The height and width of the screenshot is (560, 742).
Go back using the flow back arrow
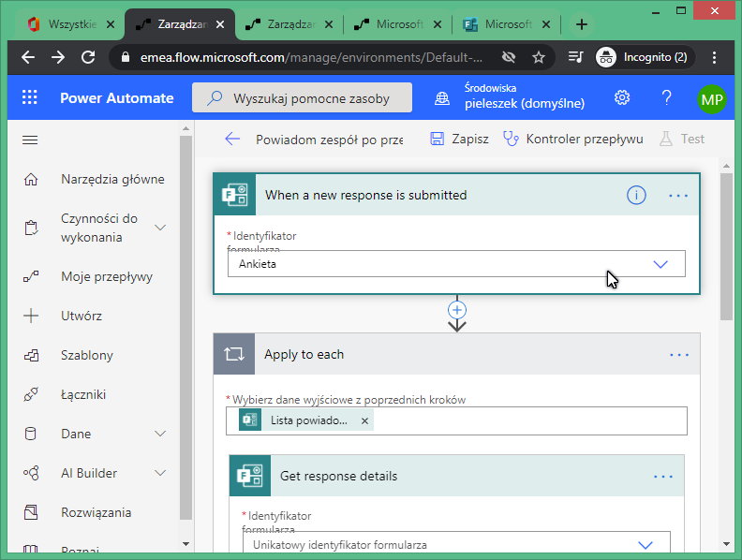pyautogui.click(x=232, y=139)
